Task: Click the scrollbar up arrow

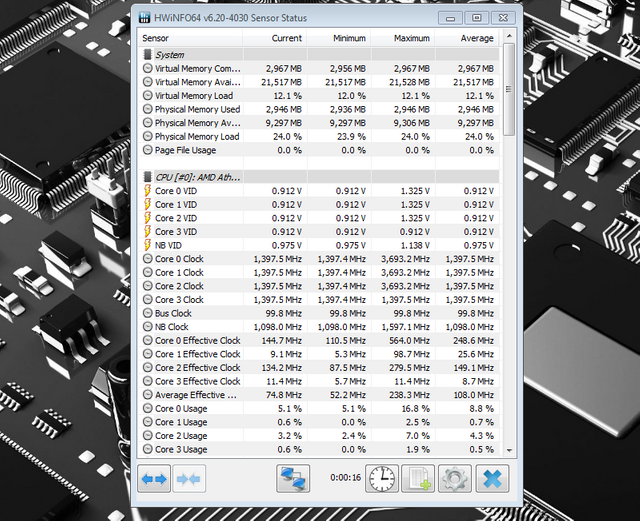Action: click(509, 36)
